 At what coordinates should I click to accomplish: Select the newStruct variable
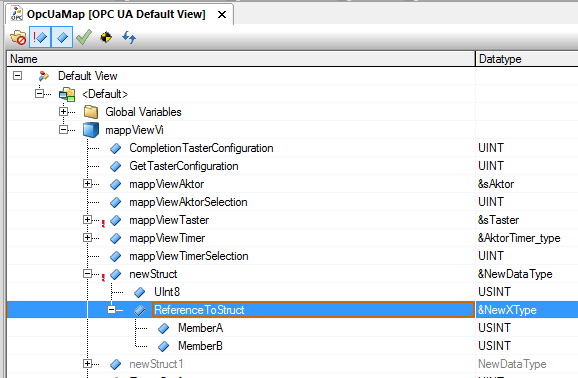click(153, 274)
